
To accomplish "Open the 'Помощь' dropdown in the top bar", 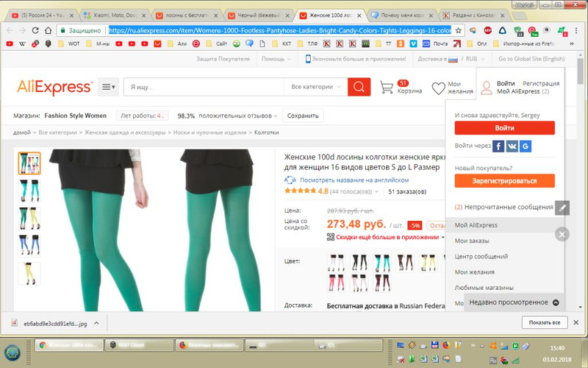I will coord(276,59).
